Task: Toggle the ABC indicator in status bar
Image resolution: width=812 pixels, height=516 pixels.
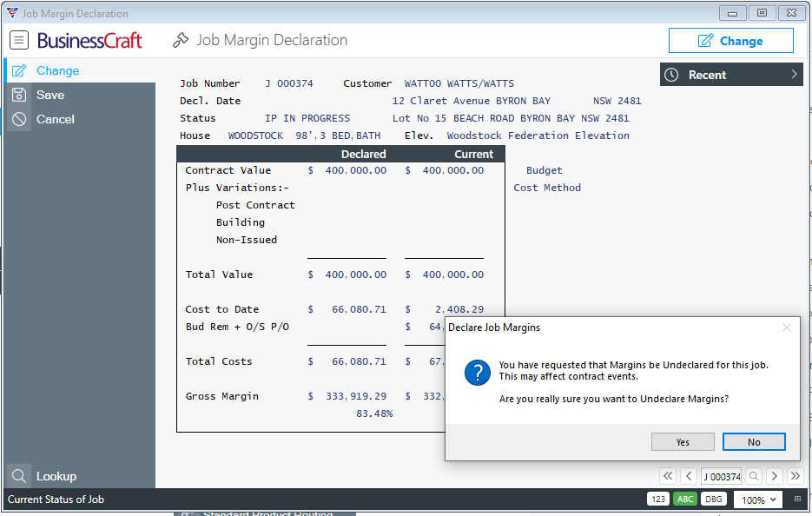Action: [685, 499]
